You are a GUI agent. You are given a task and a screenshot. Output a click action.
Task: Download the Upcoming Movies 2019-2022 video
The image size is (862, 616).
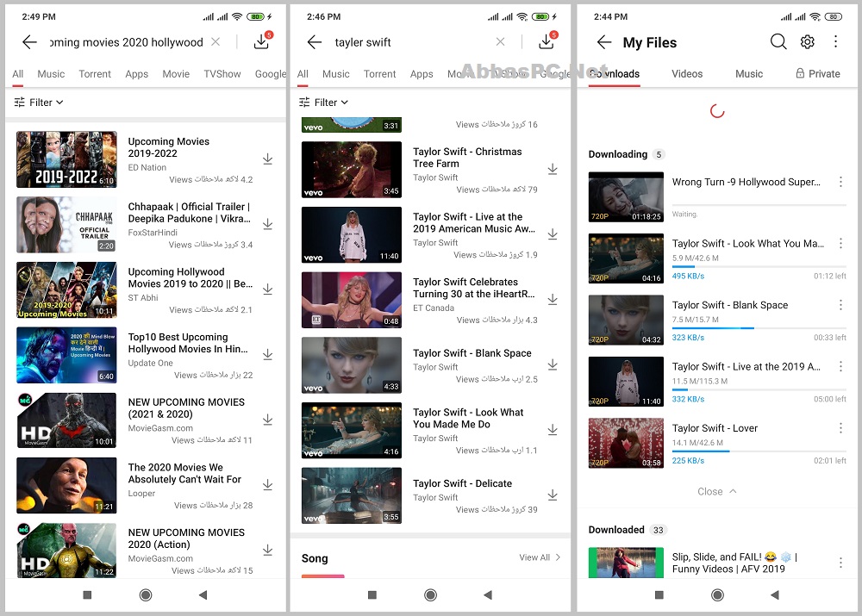(x=268, y=159)
